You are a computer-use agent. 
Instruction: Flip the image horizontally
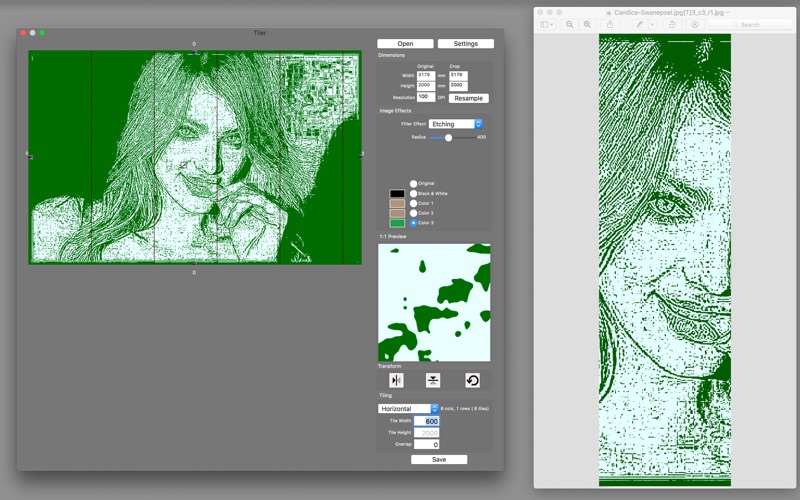point(396,381)
